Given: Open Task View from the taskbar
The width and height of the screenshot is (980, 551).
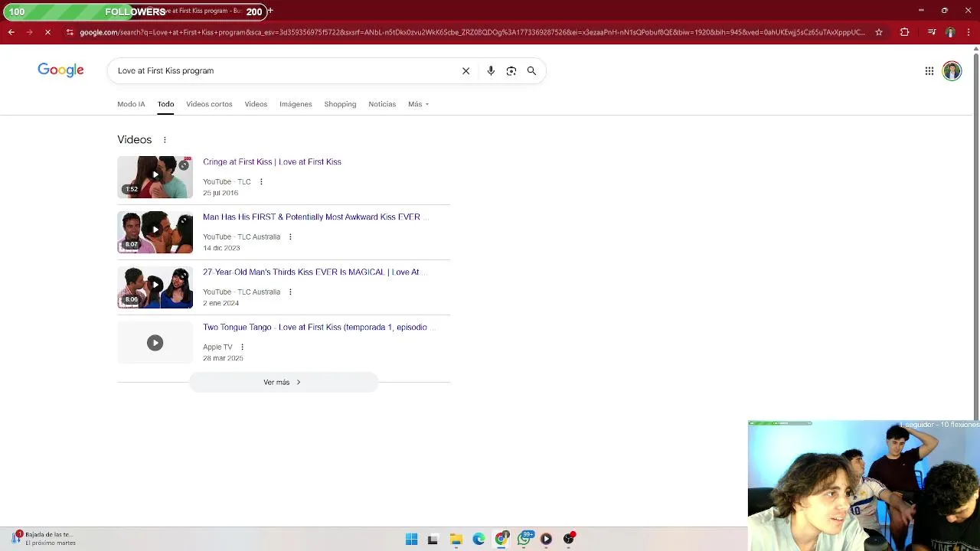Looking at the screenshot, I should pos(433,539).
